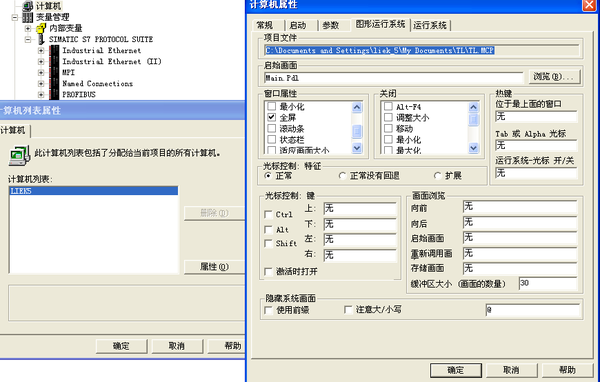Check 最小化 in the 关闭 list
Viewport: 600px width, 382px height.
[388, 139]
